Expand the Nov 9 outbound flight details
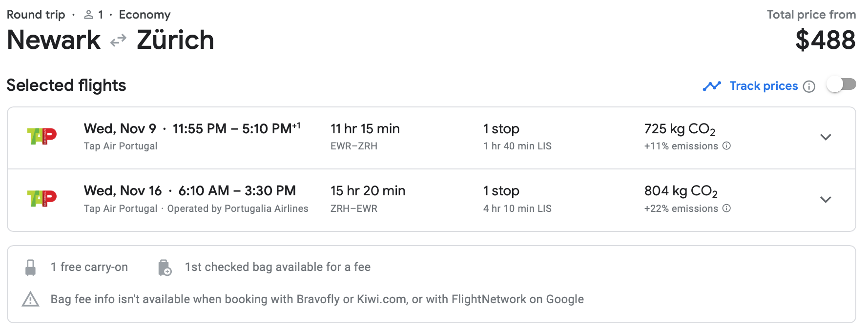868x333 pixels. tap(826, 137)
